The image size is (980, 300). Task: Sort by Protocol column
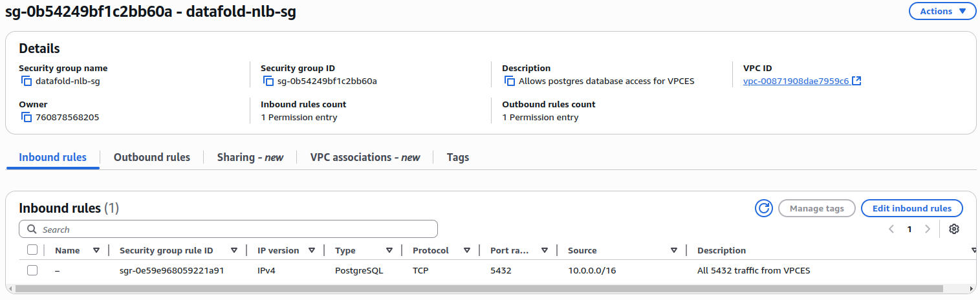pos(467,251)
